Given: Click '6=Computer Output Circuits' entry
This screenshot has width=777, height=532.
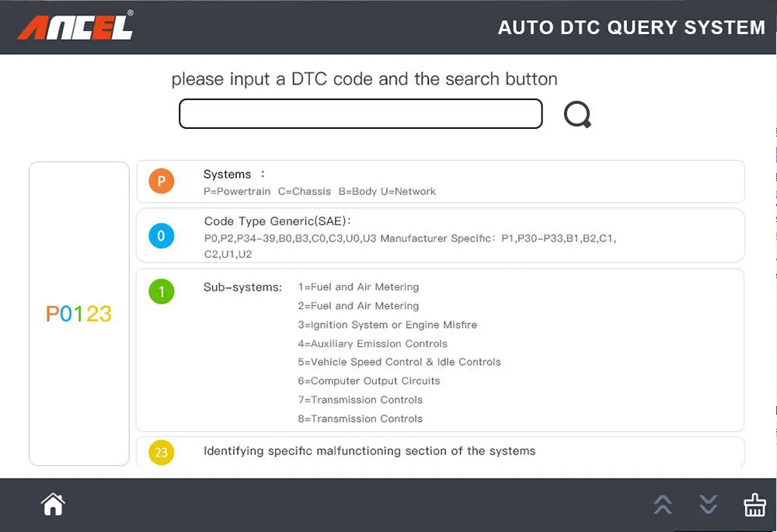Looking at the screenshot, I should pos(369,381).
